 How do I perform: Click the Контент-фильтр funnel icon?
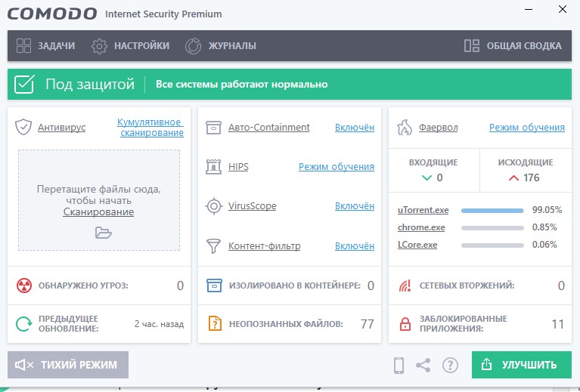pos(213,246)
